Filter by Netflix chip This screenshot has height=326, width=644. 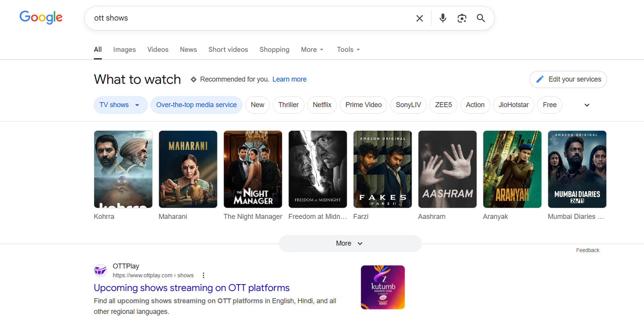pyautogui.click(x=322, y=105)
